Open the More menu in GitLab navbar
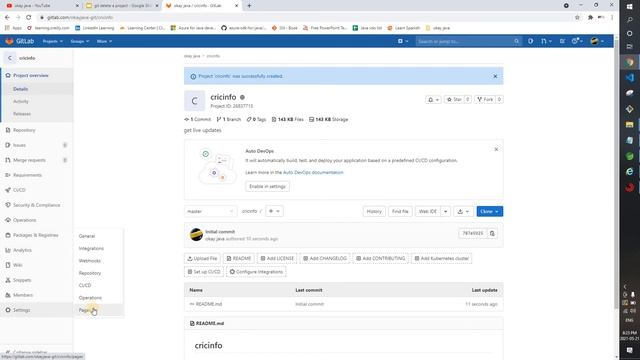 tap(104, 41)
